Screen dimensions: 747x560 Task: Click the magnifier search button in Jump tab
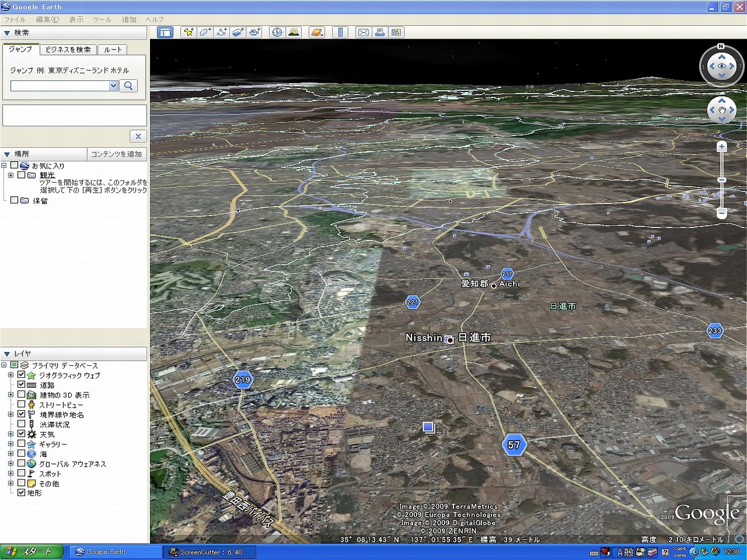tap(129, 86)
